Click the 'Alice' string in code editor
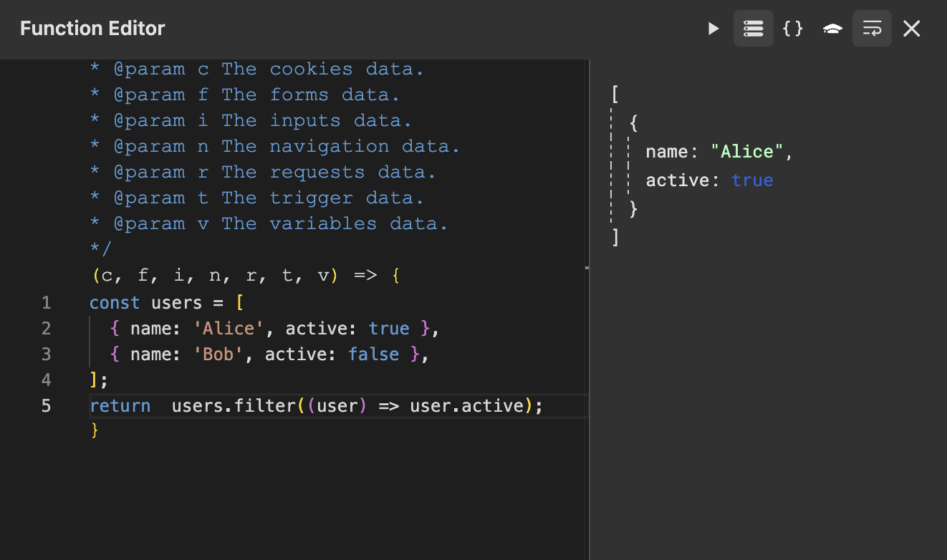The width and height of the screenshot is (947, 560). pyautogui.click(x=229, y=329)
